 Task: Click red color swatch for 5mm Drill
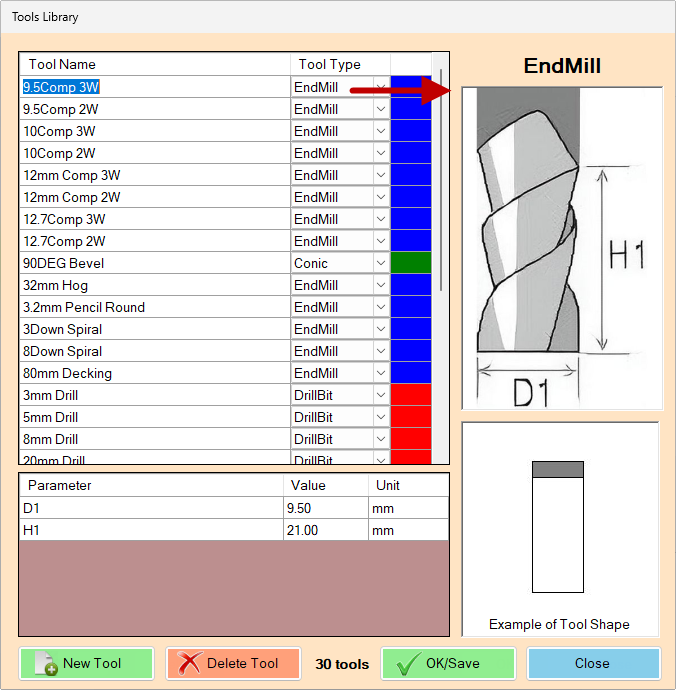[410, 417]
